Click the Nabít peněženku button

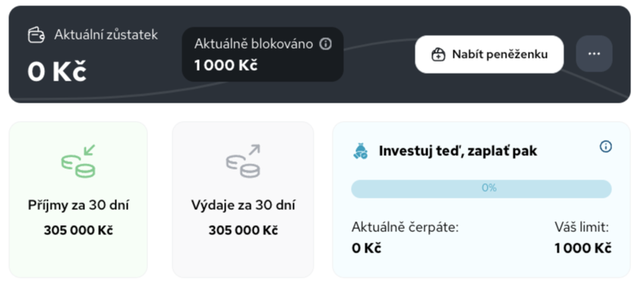click(489, 54)
